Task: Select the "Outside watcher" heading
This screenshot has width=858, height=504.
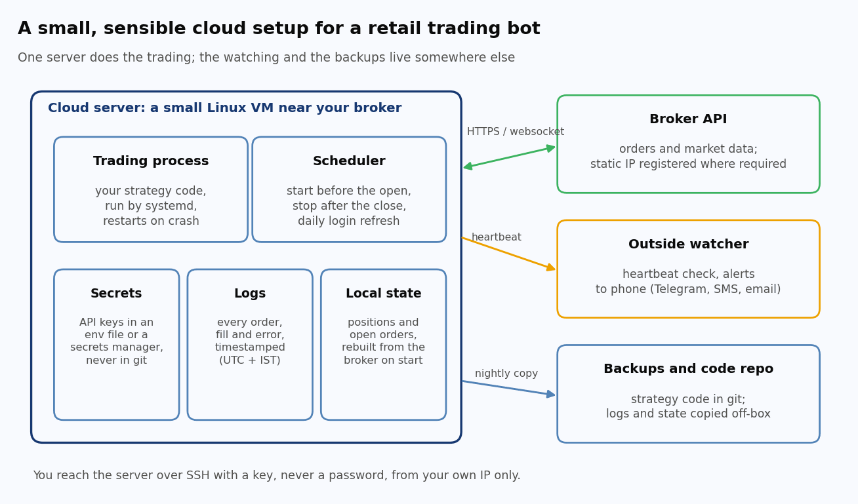Action: coord(688,244)
